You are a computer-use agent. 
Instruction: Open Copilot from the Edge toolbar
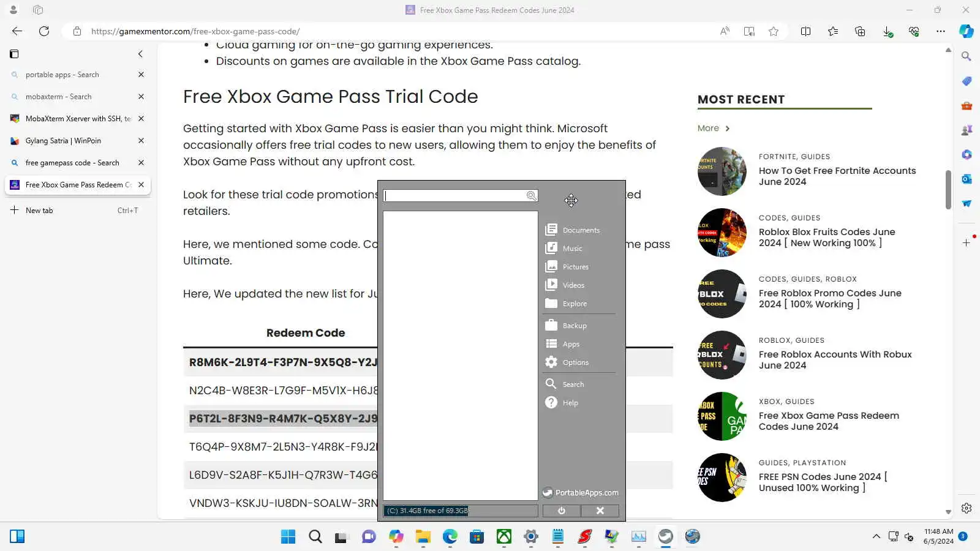pos(967,31)
